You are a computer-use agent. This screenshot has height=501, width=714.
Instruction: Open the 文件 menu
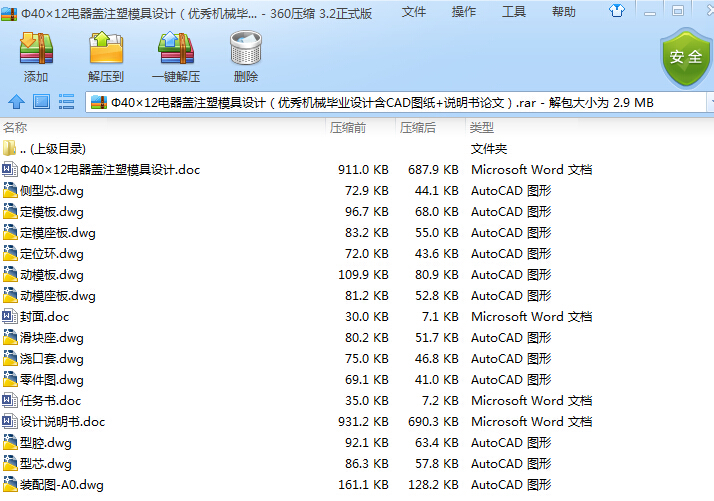(413, 12)
